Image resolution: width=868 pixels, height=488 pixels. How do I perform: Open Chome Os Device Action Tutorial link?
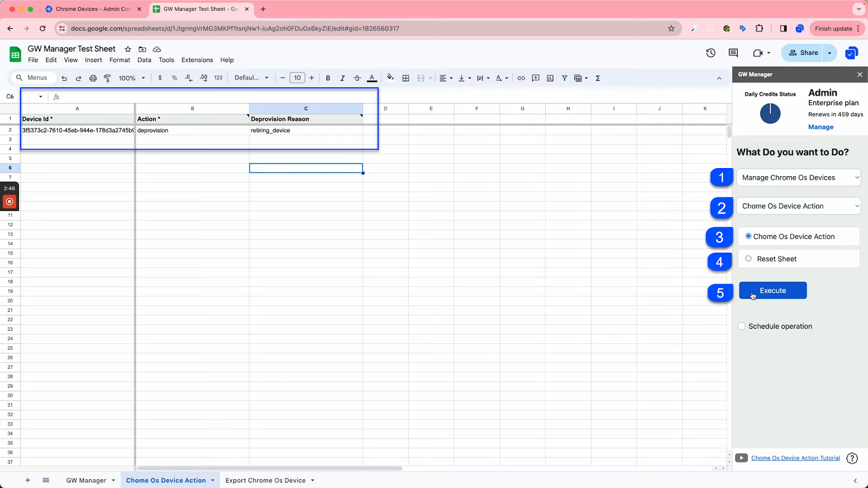pos(795,458)
